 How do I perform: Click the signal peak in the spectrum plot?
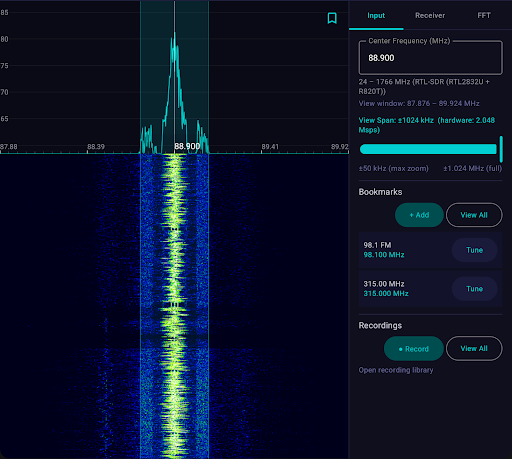pos(175,35)
